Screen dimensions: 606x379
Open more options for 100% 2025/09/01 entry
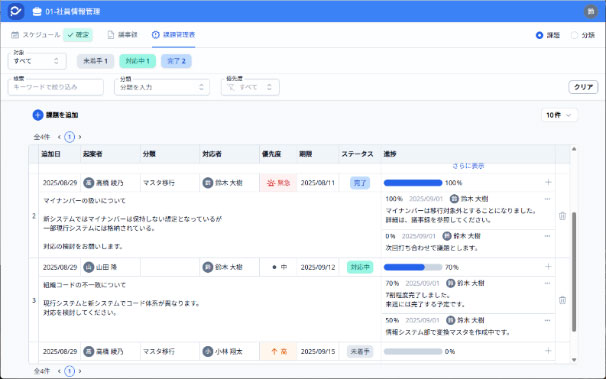(547, 199)
